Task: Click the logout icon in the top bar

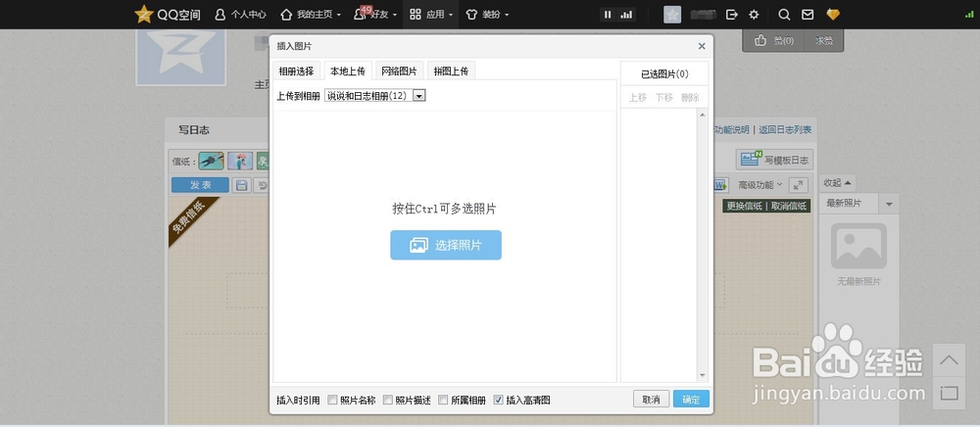Action: (x=731, y=15)
